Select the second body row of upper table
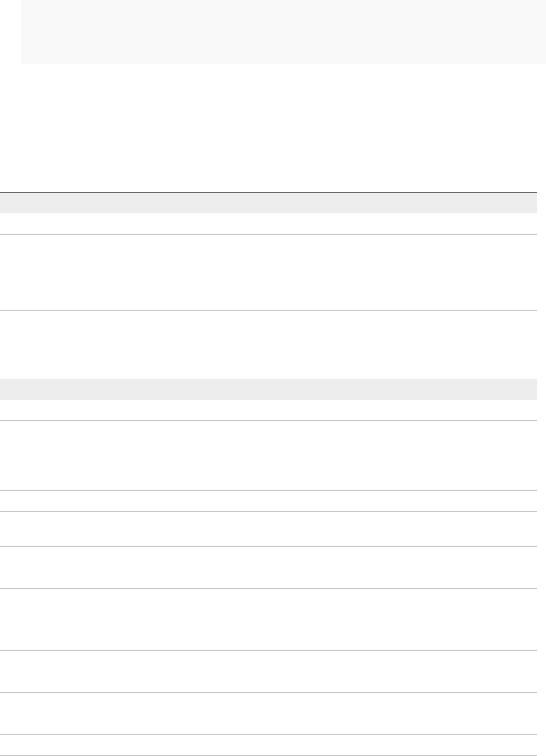 tap(268, 244)
